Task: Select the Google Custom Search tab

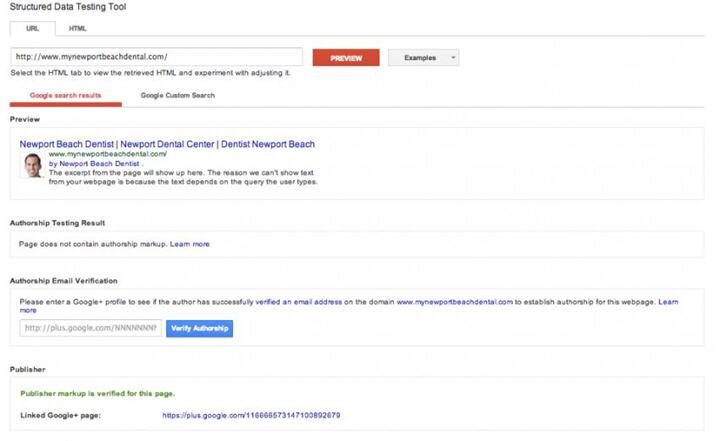Action: pyautogui.click(x=178, y=96)
